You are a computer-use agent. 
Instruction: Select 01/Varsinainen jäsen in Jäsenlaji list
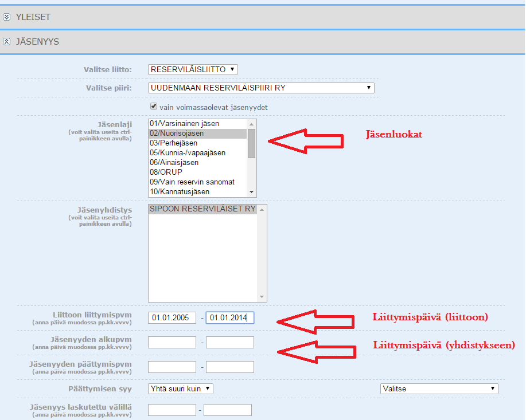[x=197, y=124]
